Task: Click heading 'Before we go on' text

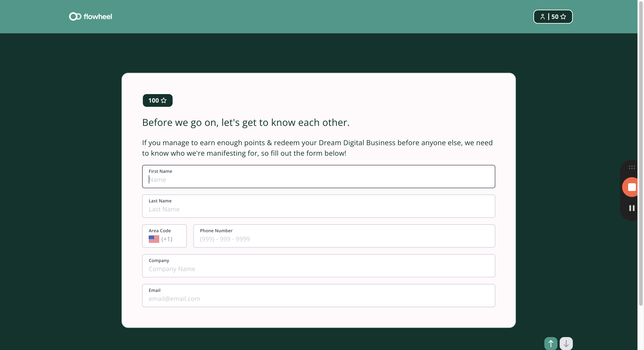Action: pyautogui.click(x=246, y=122)
